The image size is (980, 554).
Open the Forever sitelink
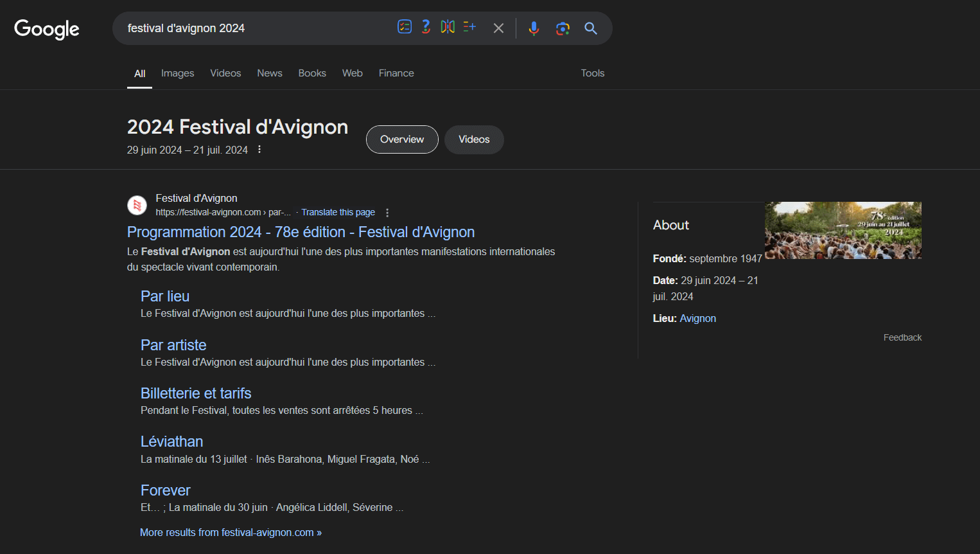166,490
